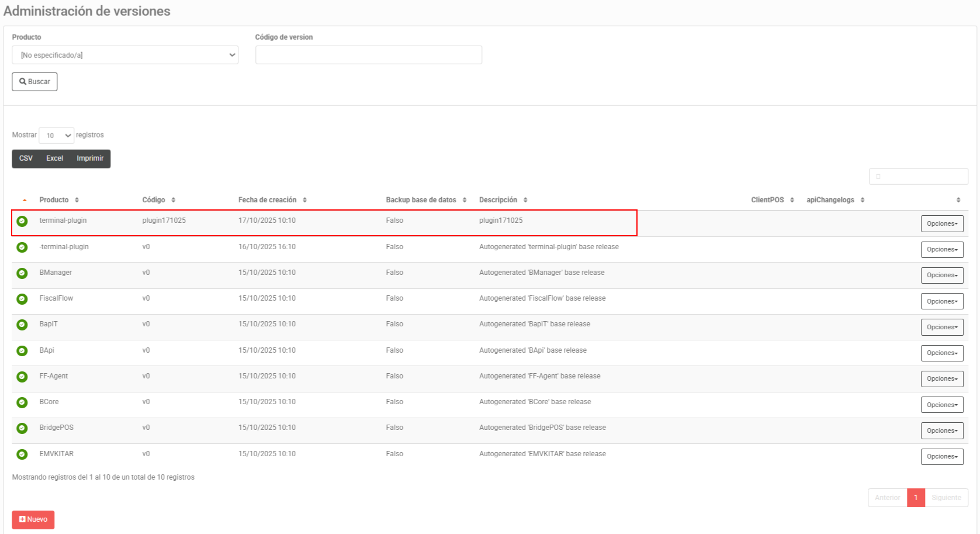
Task: Export the table to Excel
Action: (x=54, y=159)
